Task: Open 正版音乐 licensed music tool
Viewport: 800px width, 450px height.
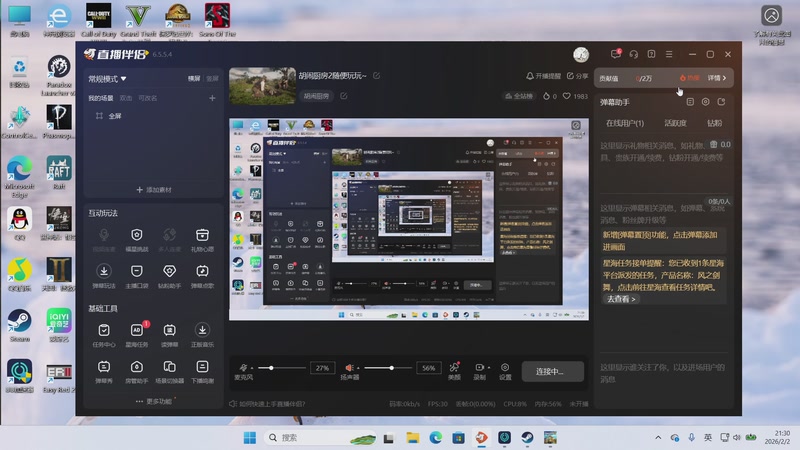Action: [202, 335]
